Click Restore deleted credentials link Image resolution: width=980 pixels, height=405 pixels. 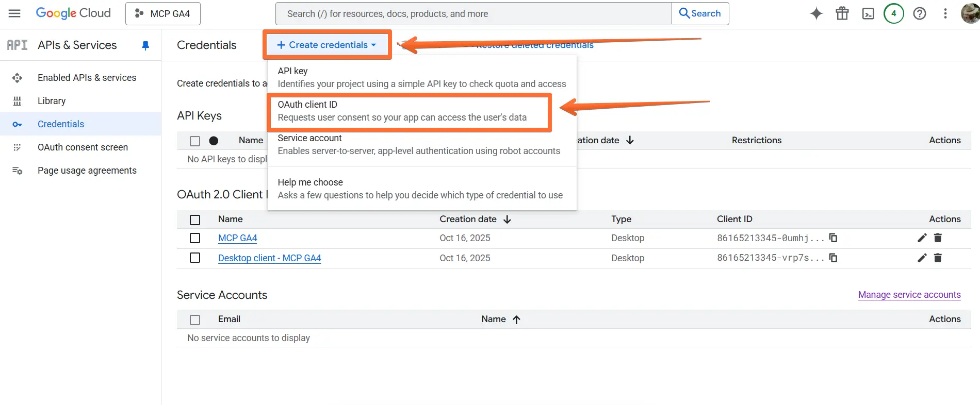535,45
